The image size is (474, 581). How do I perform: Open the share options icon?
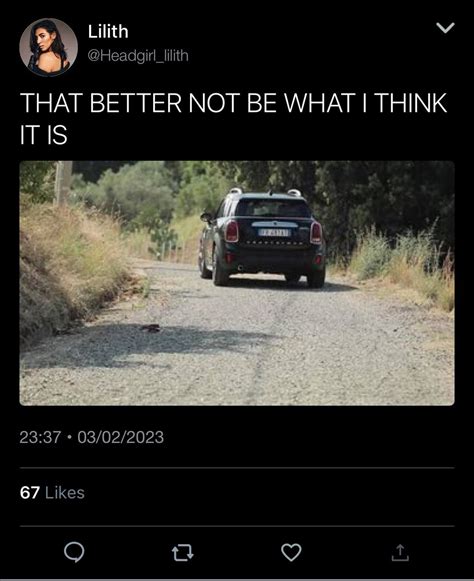tap(400, 552)
